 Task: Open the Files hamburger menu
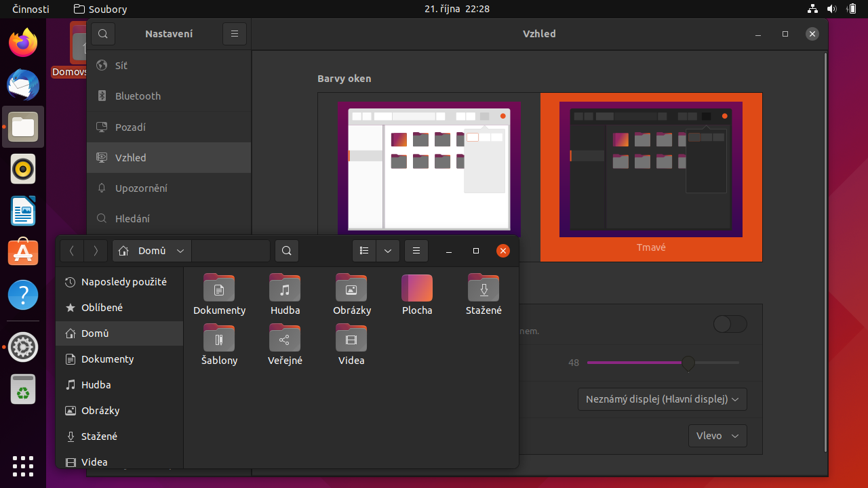point(416,251)
